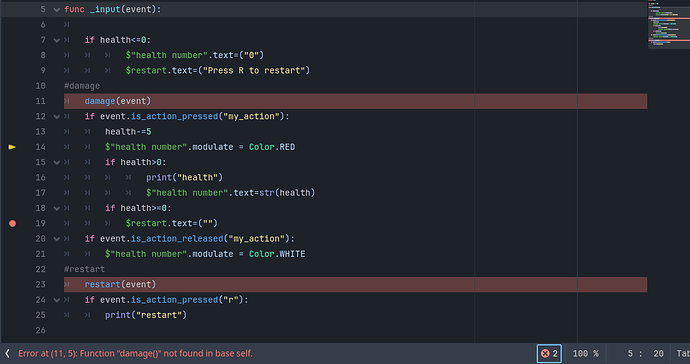Click text=("0") on line 8

click(239, 55)
